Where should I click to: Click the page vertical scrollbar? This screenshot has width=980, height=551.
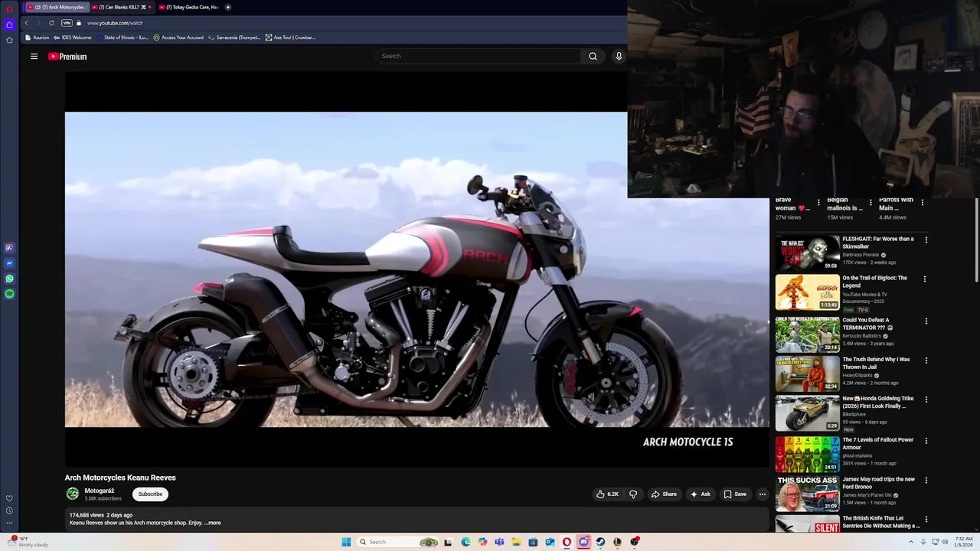pyautogui.click(x=977, y=239)
